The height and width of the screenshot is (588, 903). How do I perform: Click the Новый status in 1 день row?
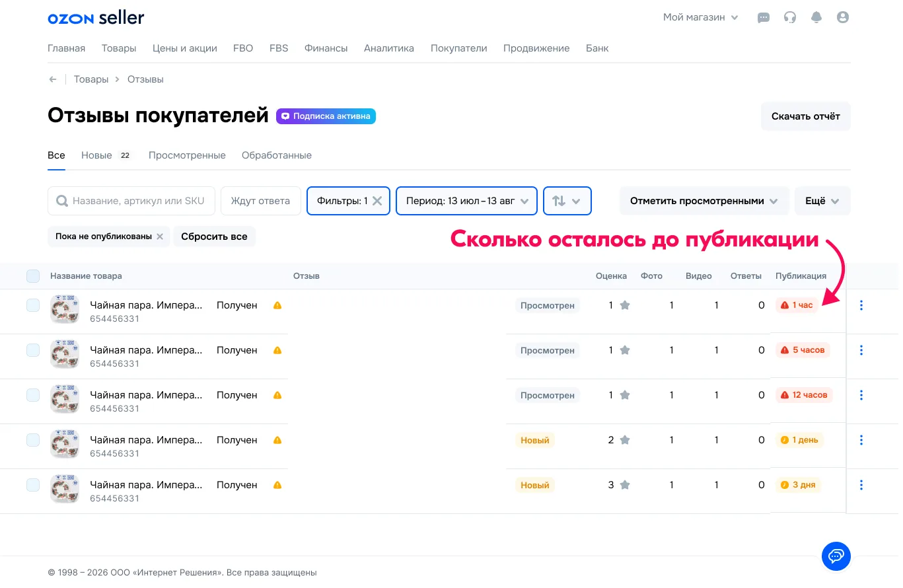535,440
